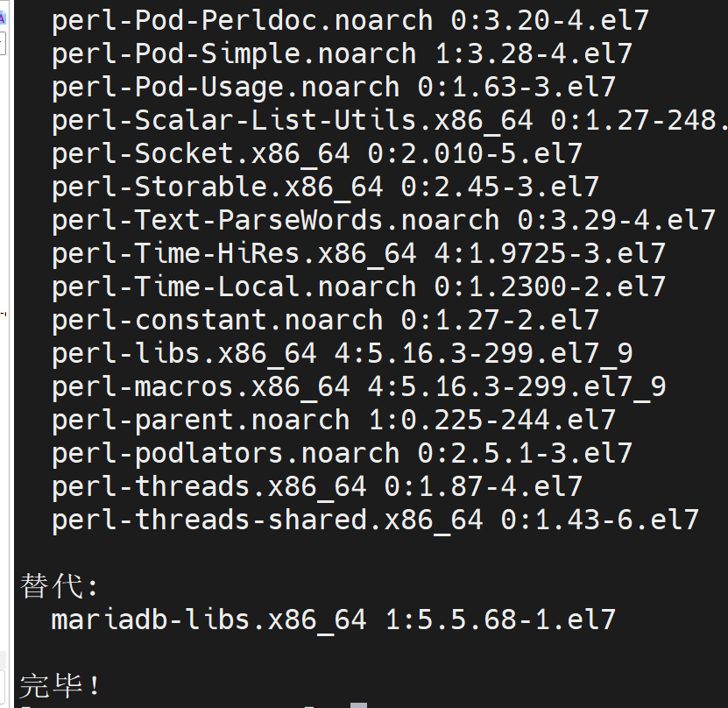Click the perl-parent.noarch output line
The height and width of the screenshot is (708, 728).
tap(333, 420)
